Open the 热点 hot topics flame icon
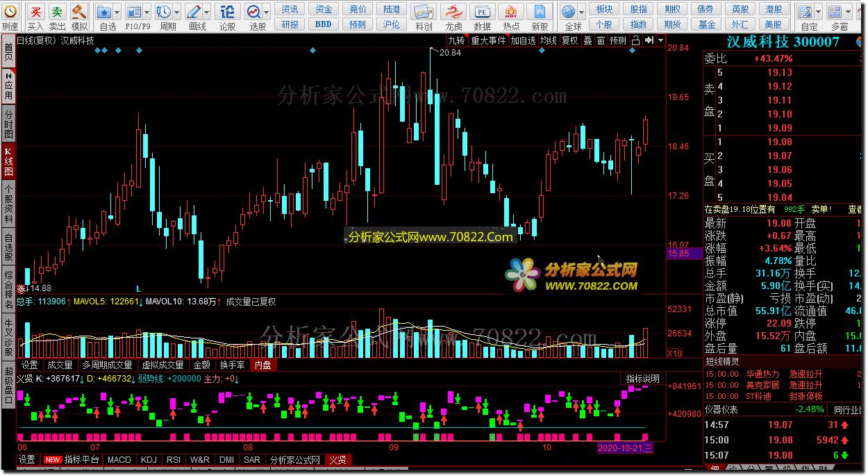Image resolution: width=868 pixels, height=476 pixels. coord(511,12)
